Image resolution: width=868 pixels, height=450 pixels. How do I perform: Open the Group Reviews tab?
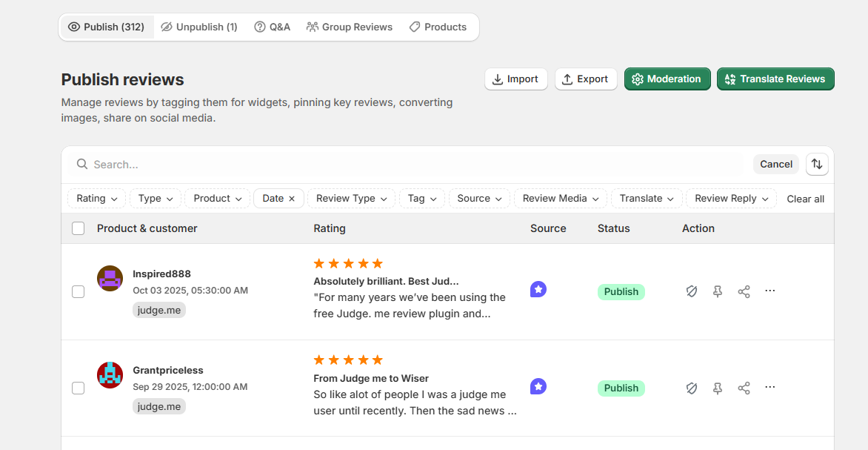point(350,27)
